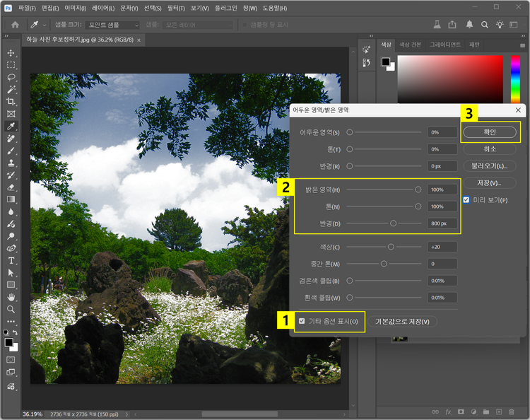530x420 pixels.
Task: Click the trash icon in Layers panel
Action: pyautogui.click(x=511, y=412)
